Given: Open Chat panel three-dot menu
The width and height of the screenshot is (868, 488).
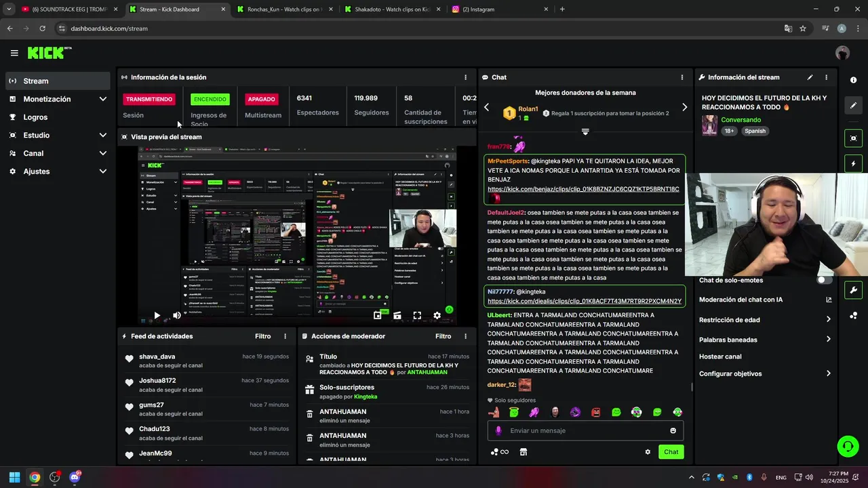Looking at the screenshot, I should [x=682, y=77].
